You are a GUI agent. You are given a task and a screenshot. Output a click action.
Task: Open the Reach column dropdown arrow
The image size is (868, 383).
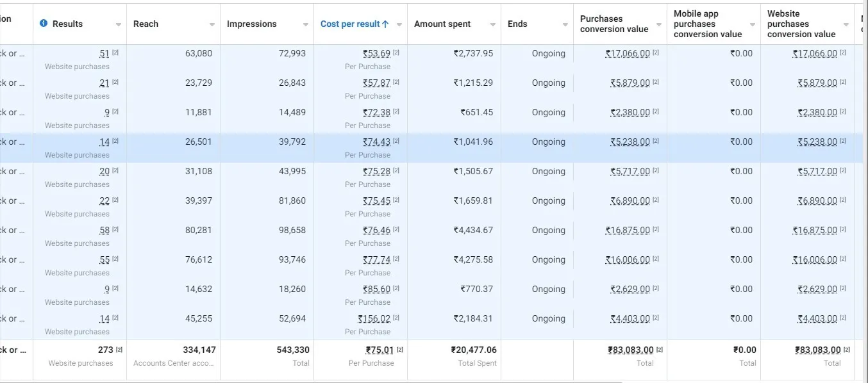point(212,25)
